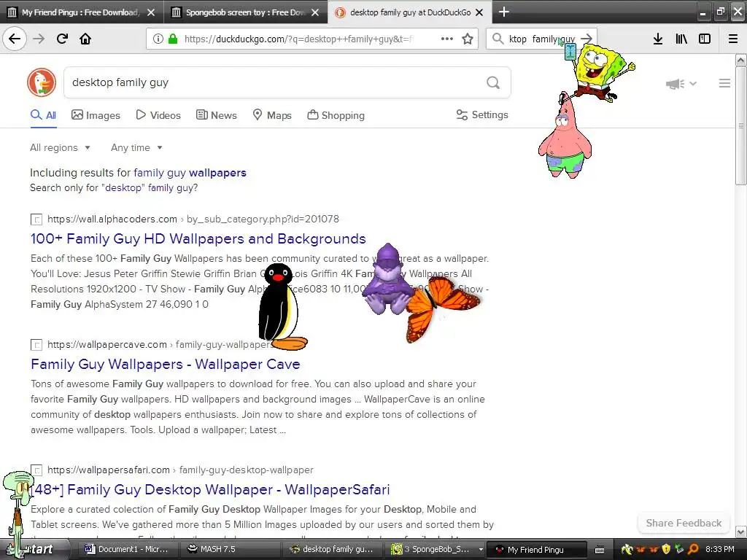Switch to Shopping results
The width and height of the screenshot is (747, 560).
336,115
